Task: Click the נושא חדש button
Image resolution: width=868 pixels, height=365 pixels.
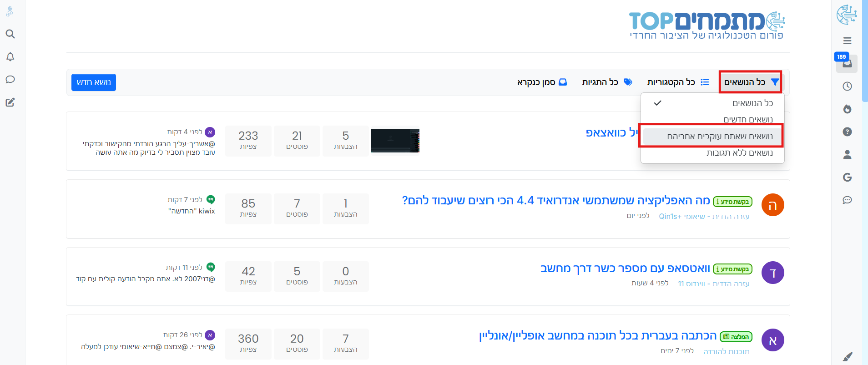Action: click(x=94, y=82)
